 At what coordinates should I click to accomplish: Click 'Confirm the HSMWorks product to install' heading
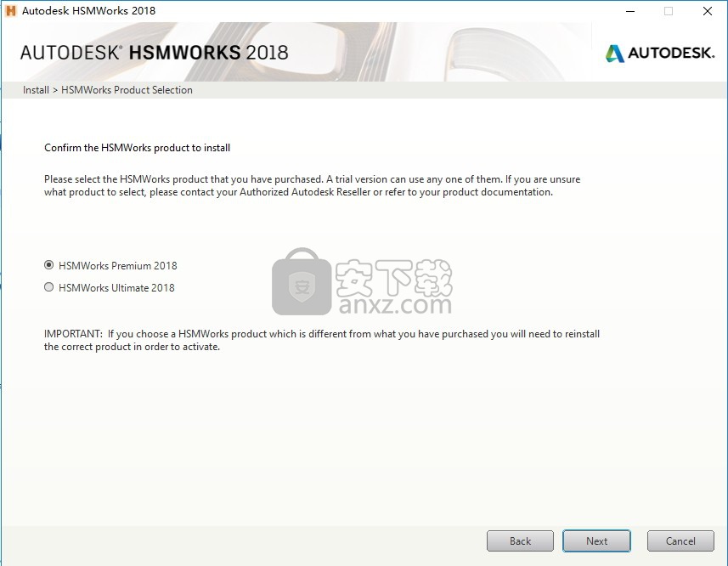(137, 148)
